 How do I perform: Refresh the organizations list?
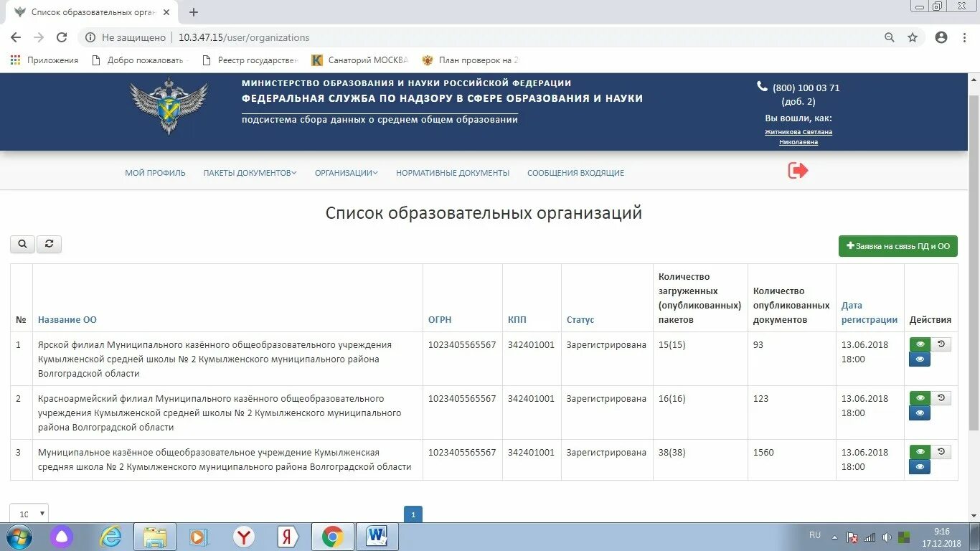point(49,244)
